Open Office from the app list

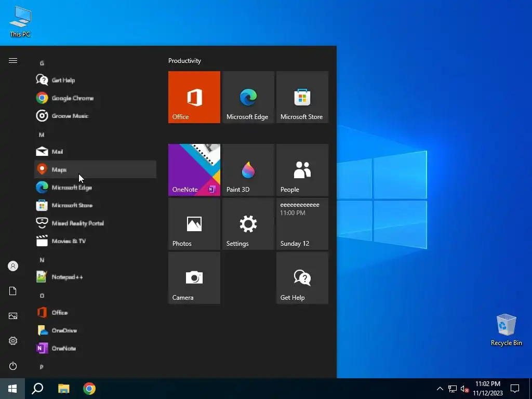pyautogui.click(x=96, y=312)
